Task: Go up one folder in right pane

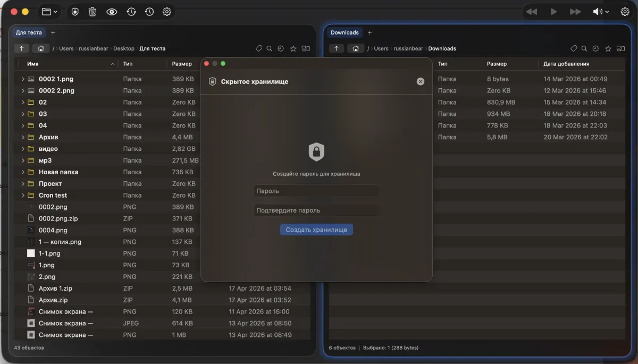Action: click(x=336, y=48)
